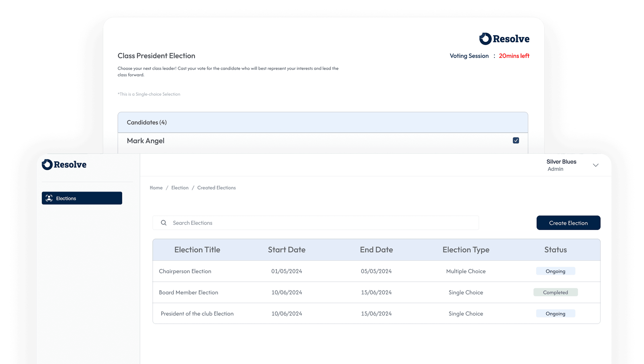Viewport: 644px width, 364px height.
Task: Click the search magnifier icon
Action: coord(164,223)
